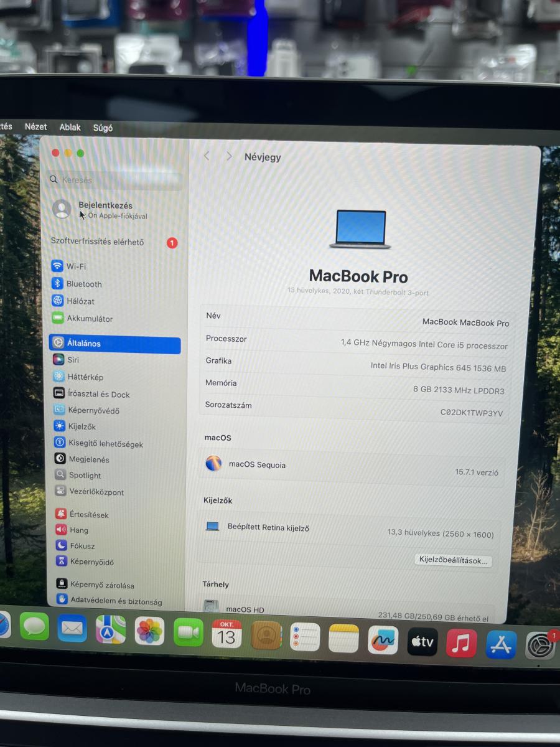Open Képernyő zárolása lock screen settings
Image resolution: width=560 pixels, height=747 pixels.
pos(101,585)
